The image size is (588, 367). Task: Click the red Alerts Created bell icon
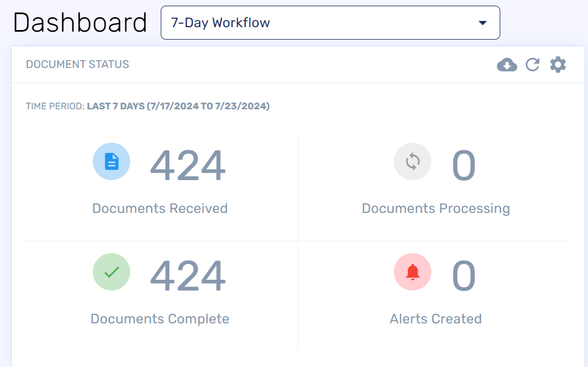[413, 272]
